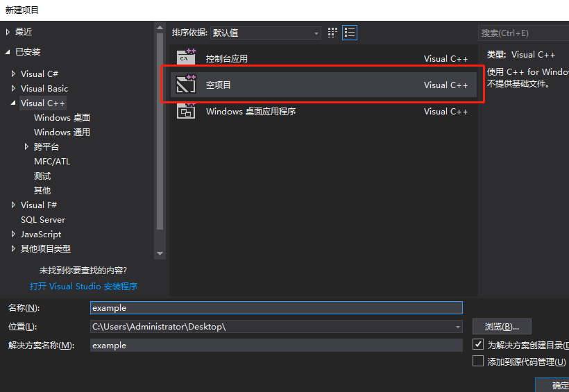The height and width of the screenshot is (392, 569).
Task: Click the category tree scrollbar thumb
Action: (x=160, y=131)
